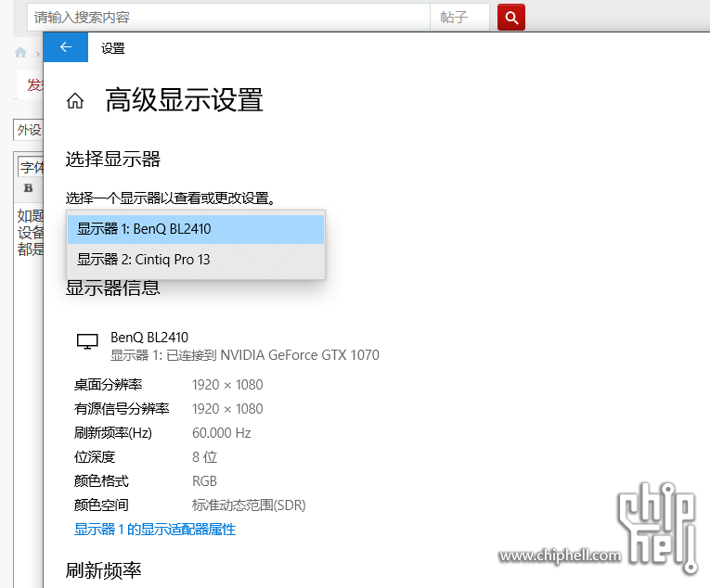The image size is (710, 588).
Task: Open the 字体 font dropdown in editor
Action: click(x=32, y=168)
